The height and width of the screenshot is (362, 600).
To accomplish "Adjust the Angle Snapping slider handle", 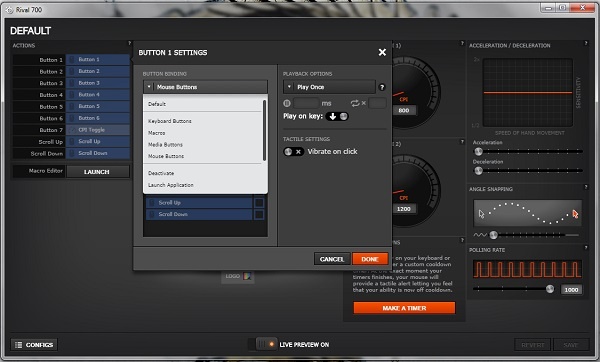I will click(494, 235).
